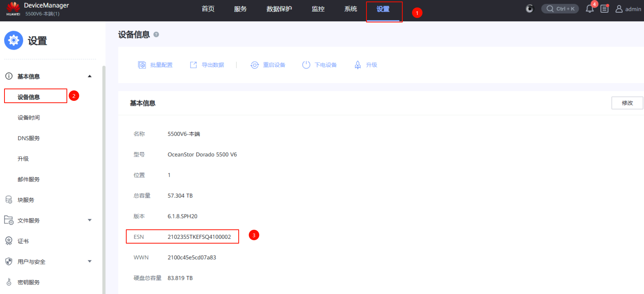Go to the 首页 menu

pos(208,9)
